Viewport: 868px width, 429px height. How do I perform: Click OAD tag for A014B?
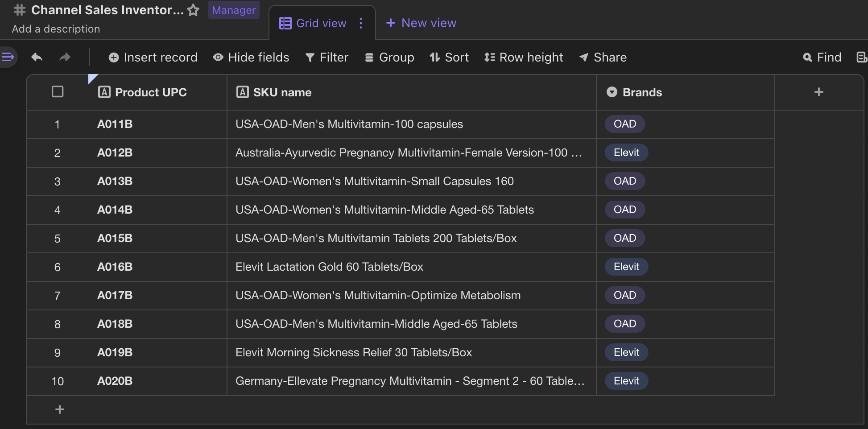pos(625,210)
